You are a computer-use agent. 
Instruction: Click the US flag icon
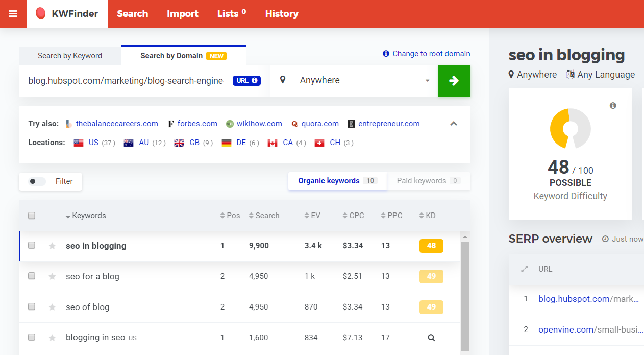point(79,143)
